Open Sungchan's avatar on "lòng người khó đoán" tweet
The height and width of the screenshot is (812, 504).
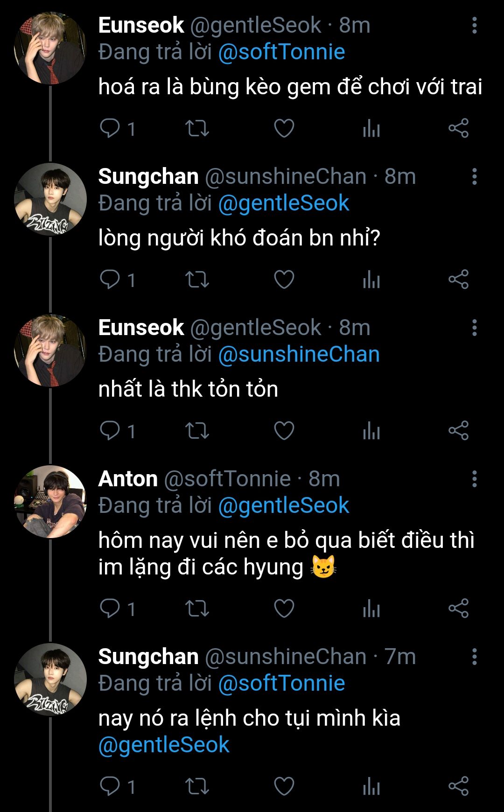pyautogui.click(x=50, y=199)
